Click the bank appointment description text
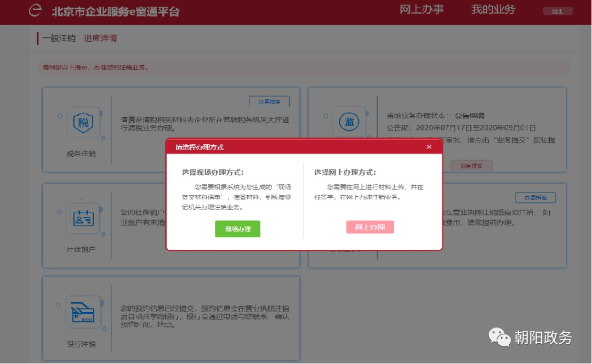The image size is (592, 364). [x=205, y=316]
